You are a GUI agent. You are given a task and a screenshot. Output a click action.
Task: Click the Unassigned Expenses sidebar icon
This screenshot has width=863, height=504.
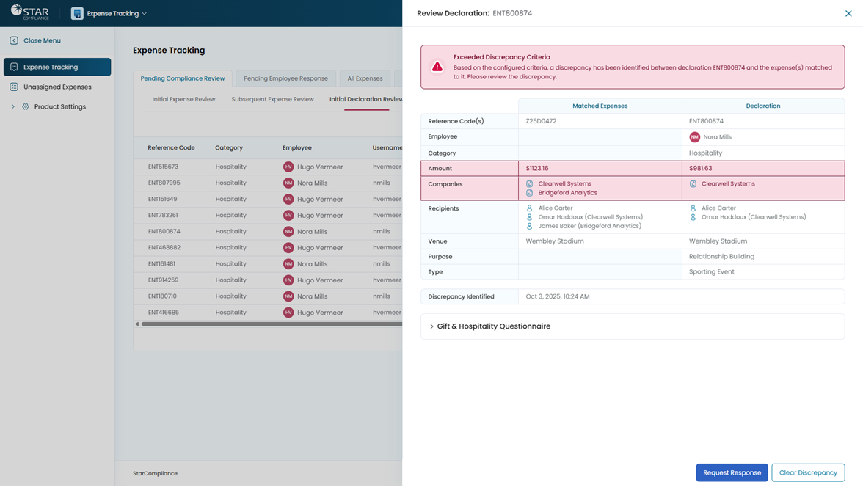[14, 87]
